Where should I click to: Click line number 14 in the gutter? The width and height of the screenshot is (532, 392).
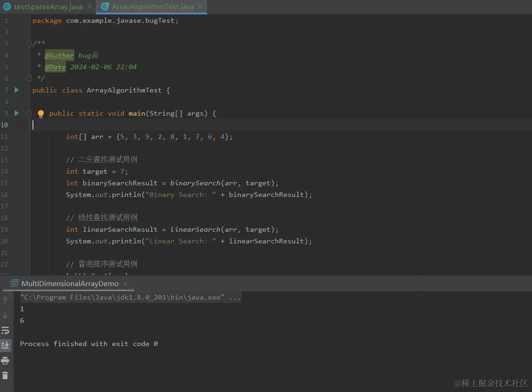pyautogui.click(x=5, y=171)
